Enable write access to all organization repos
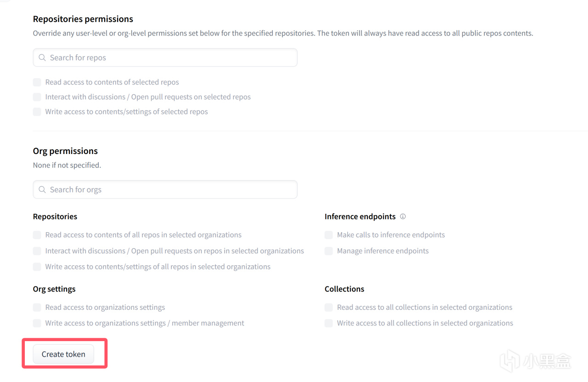 click(37, 267)
